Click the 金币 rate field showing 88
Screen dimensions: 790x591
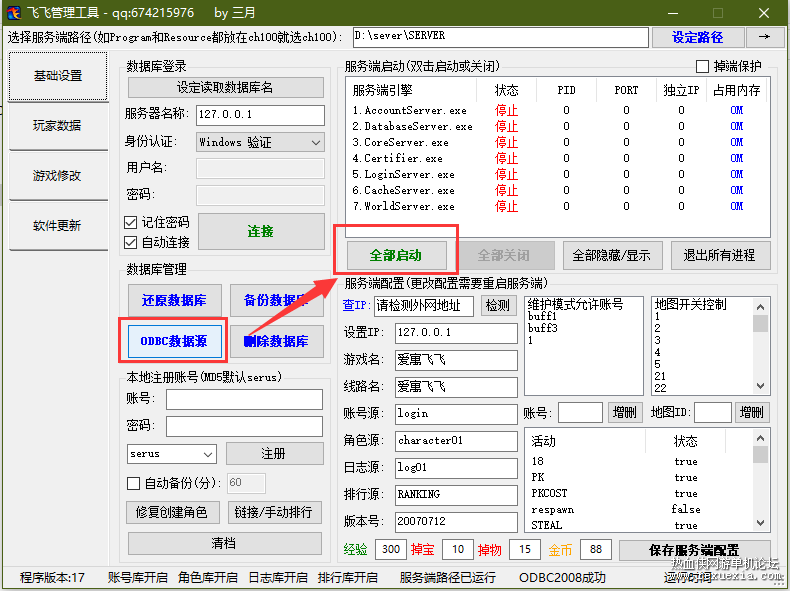point(596,550)
